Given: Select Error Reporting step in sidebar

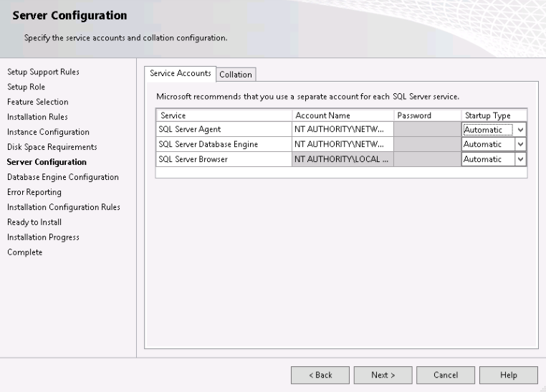Looking at the screenshot, I should pyautogui.click(x=34, y=192).
